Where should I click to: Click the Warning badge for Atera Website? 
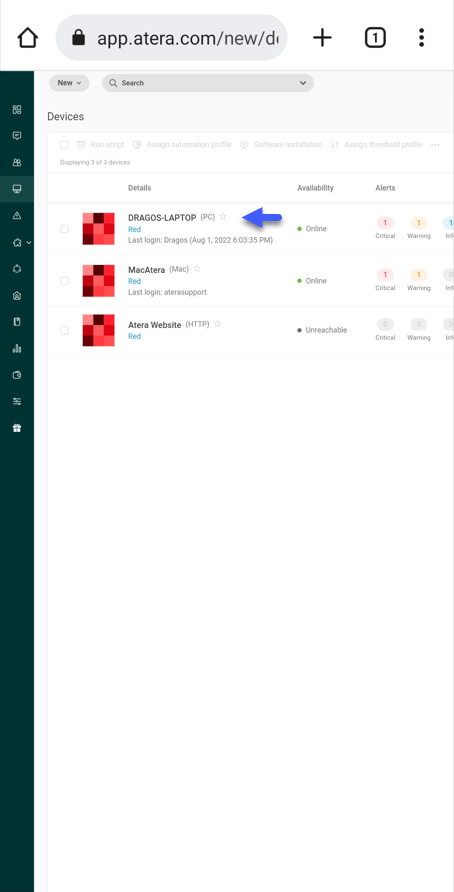(419, 324)
